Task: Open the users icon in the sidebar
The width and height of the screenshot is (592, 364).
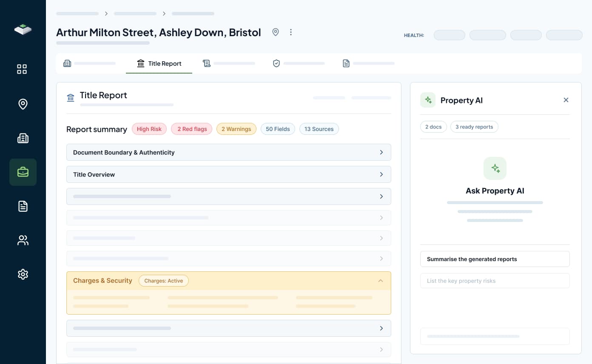Action: (x=23, y=240)
